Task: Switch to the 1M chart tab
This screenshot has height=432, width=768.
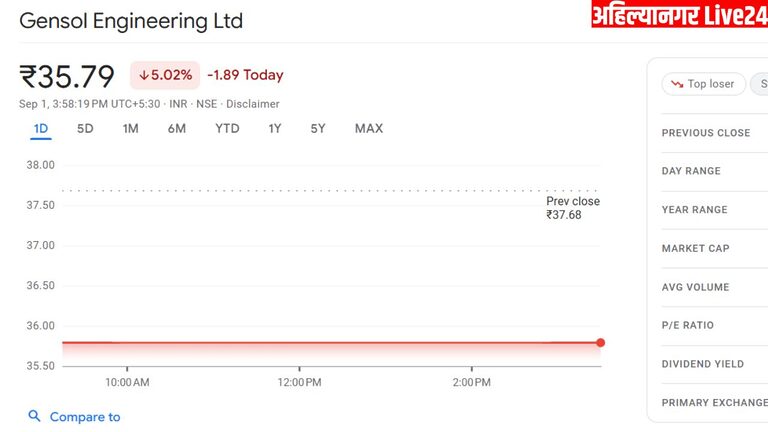Action: click(130, 128)
